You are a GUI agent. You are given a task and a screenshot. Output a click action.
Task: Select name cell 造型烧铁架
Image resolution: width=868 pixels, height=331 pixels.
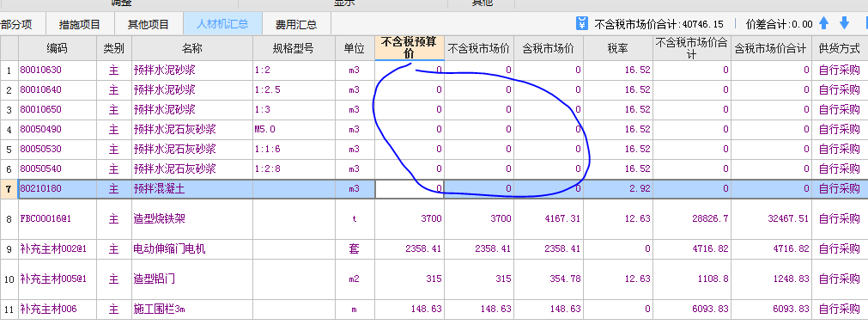tap(192, 218)
